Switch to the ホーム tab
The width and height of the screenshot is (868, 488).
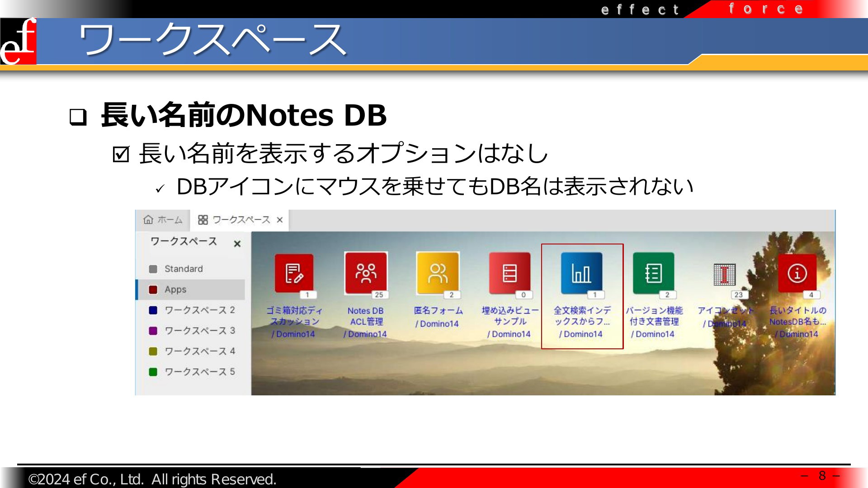[170, 220]
